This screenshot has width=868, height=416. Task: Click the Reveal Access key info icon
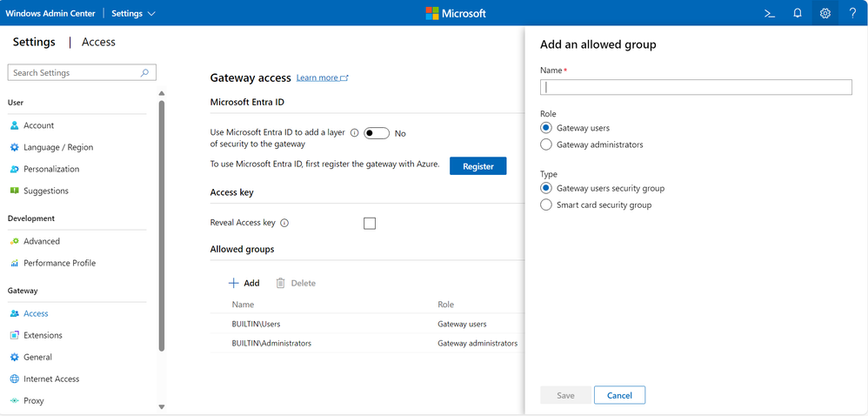284,224
